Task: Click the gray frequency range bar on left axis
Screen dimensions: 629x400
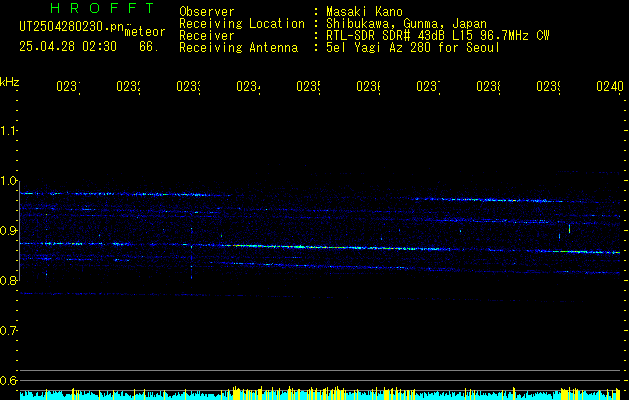Action: [20, 231]
